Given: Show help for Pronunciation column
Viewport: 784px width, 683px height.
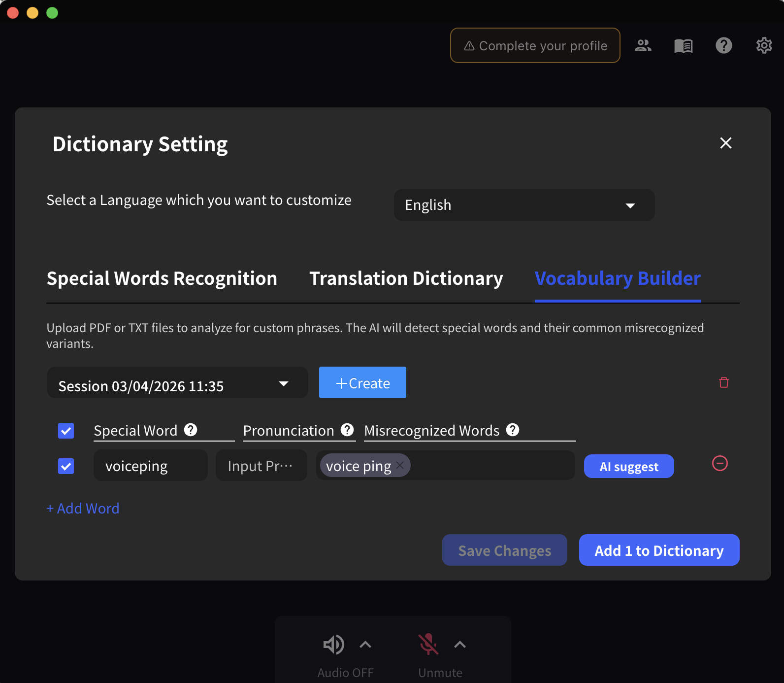Looking at the screenshot, I should coord(347,430).
